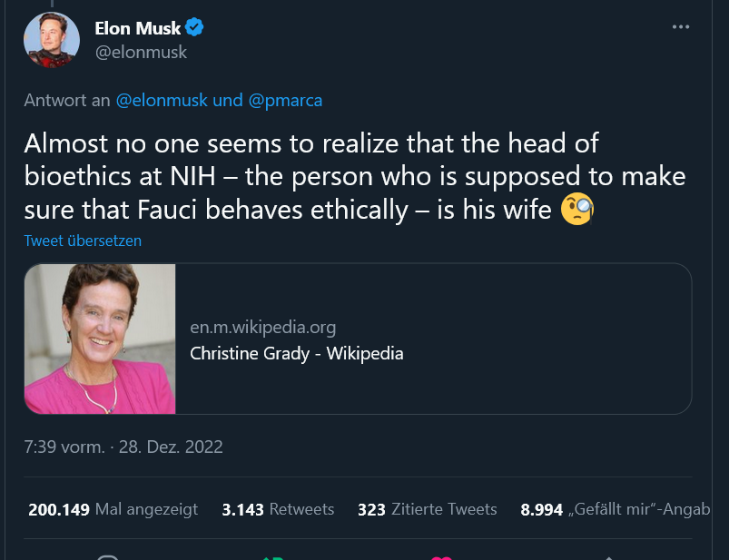729x560 pixels.
Task: Toggle the green retweet icon
Action: tap(274, 556)
